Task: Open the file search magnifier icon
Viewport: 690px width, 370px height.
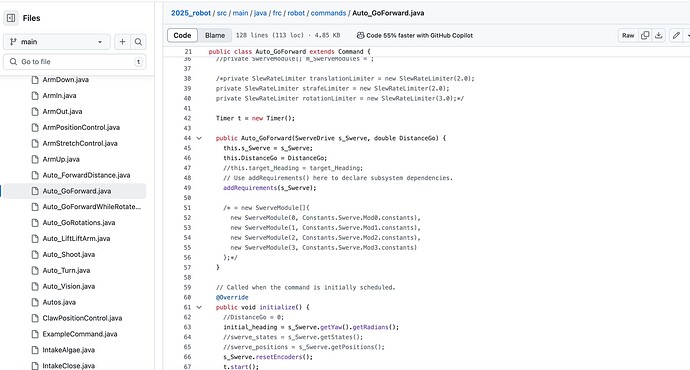Action: coord(138,42)
